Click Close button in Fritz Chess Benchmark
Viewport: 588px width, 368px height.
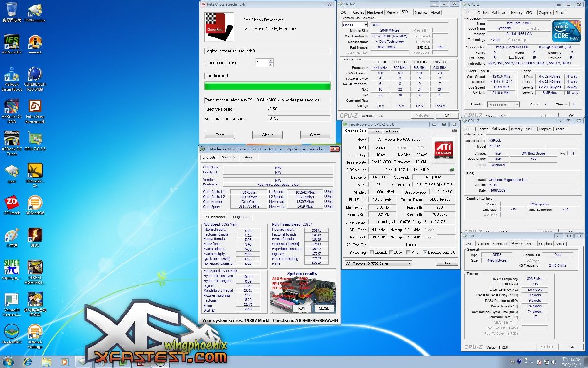tap(315, 135)
